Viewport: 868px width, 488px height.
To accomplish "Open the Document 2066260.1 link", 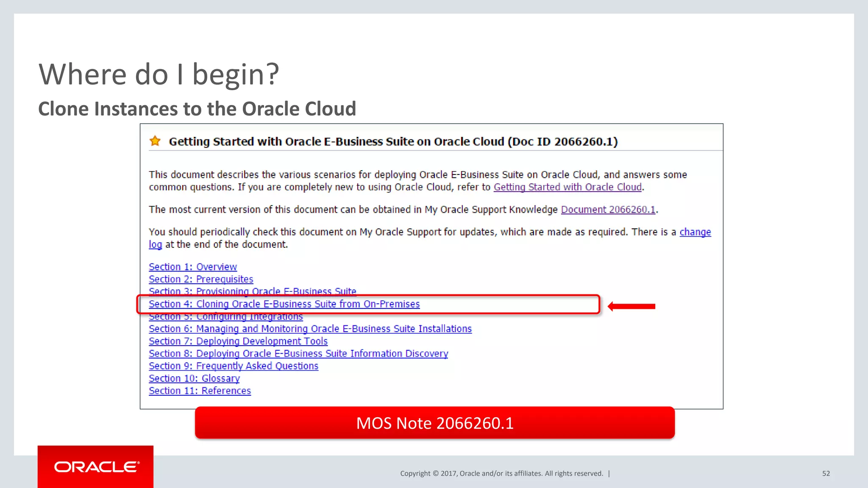I will (x=608, y=210).
